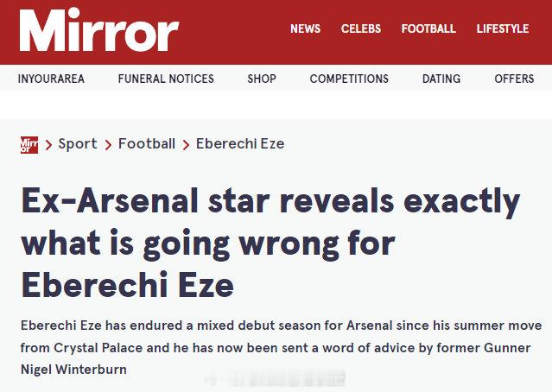This screenshot has width=552, height=392.
Task: Select the Eberechi Eze breadcrumb topic
Action: tap(240, 144)
